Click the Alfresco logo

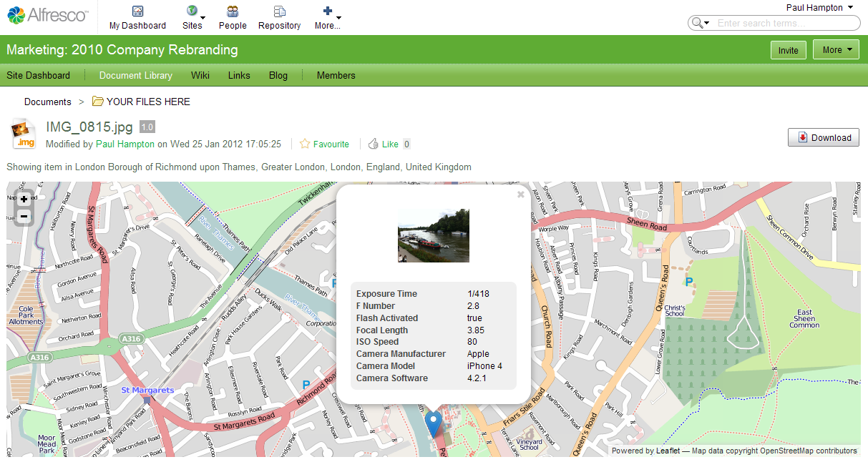pyautogui.click(x=49, y=15)
